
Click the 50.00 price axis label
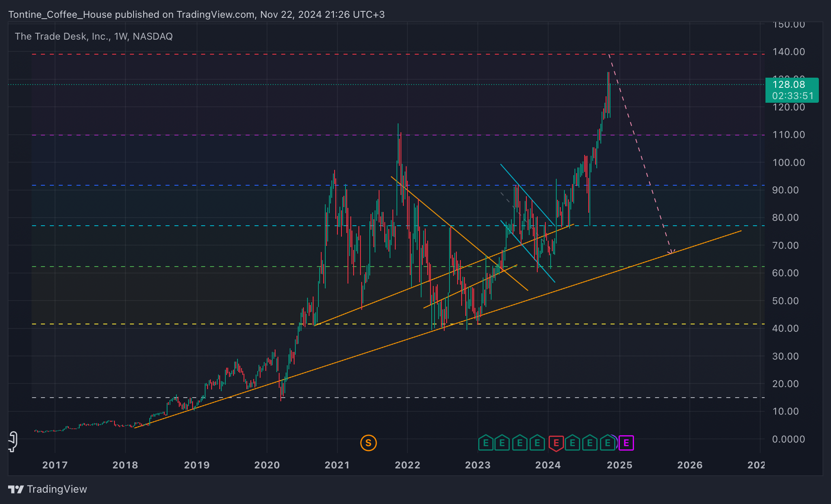point(785,301)
